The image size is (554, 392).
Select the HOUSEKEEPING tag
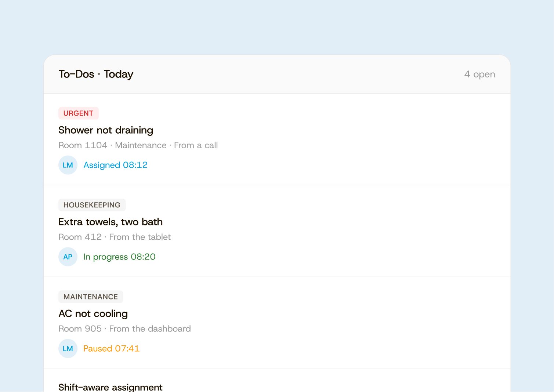(92, 205)
